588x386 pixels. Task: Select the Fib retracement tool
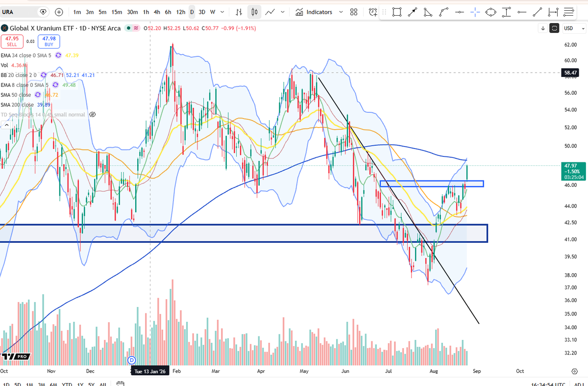point(568,12)
